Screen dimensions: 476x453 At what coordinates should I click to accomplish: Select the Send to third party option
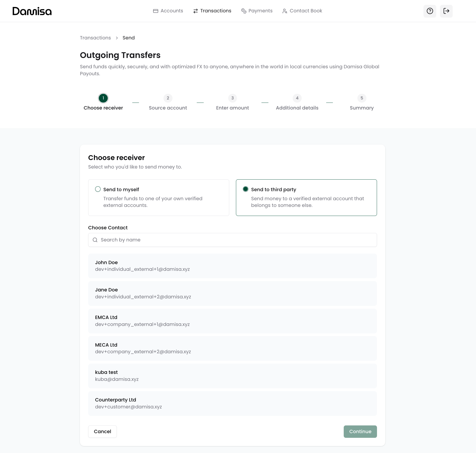click(246, 189)
